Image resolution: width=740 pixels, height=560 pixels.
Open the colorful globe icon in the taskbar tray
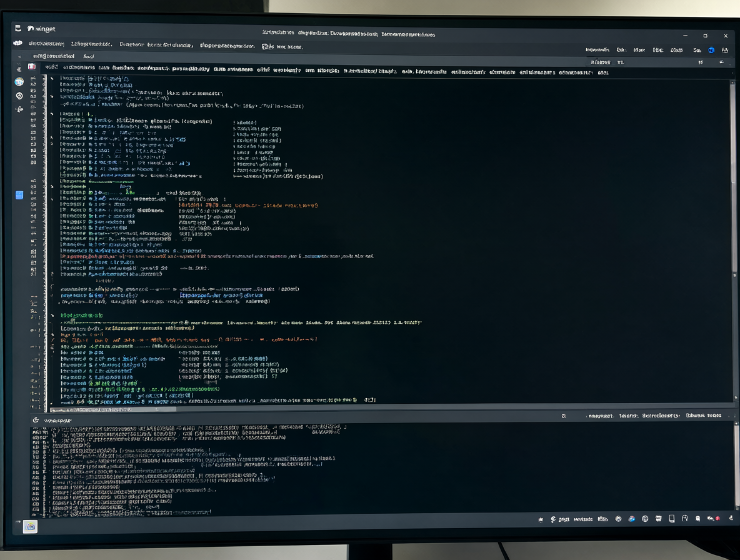tap(631, 519)
